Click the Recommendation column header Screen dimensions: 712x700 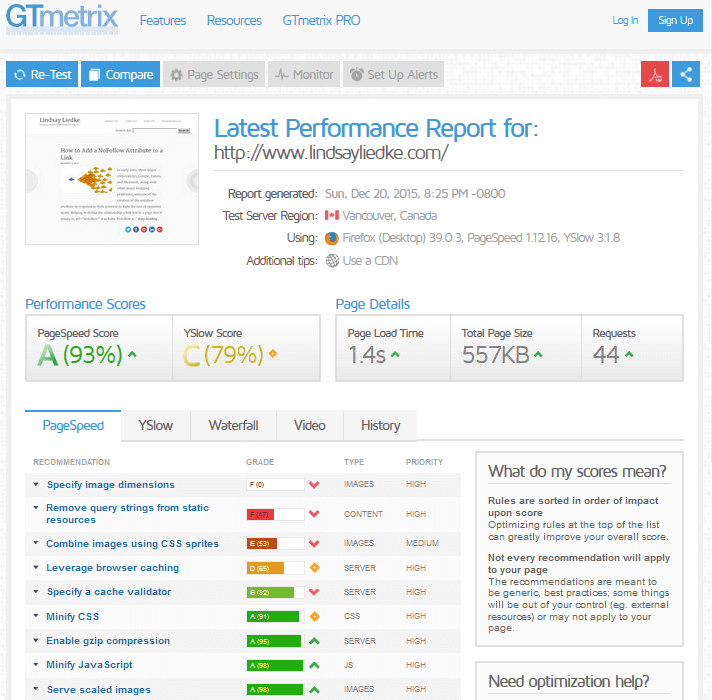(x=71, y=462)
